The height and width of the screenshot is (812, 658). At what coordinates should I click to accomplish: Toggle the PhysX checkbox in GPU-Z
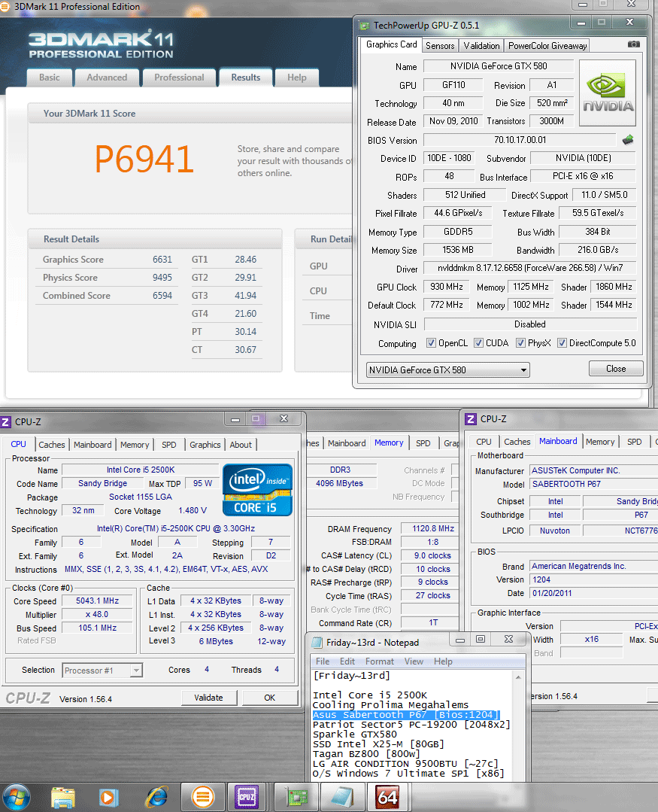click(x=520, y=343)
